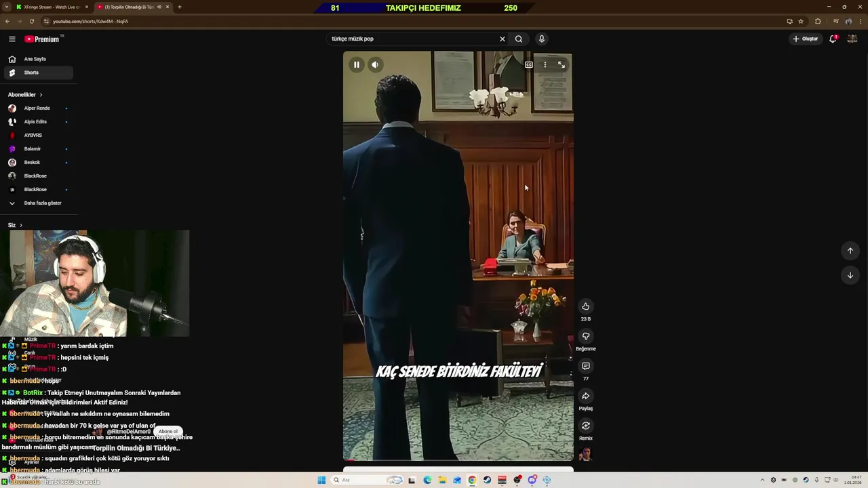Install app icon in address bar
Screen dimensions: 868x488
(789, 21)
